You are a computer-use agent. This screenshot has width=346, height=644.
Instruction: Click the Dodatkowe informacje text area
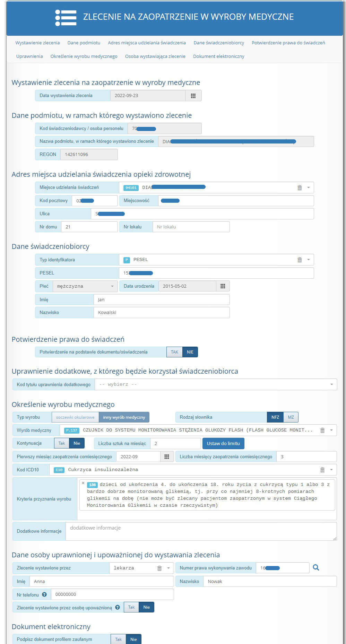click(201, 531)
